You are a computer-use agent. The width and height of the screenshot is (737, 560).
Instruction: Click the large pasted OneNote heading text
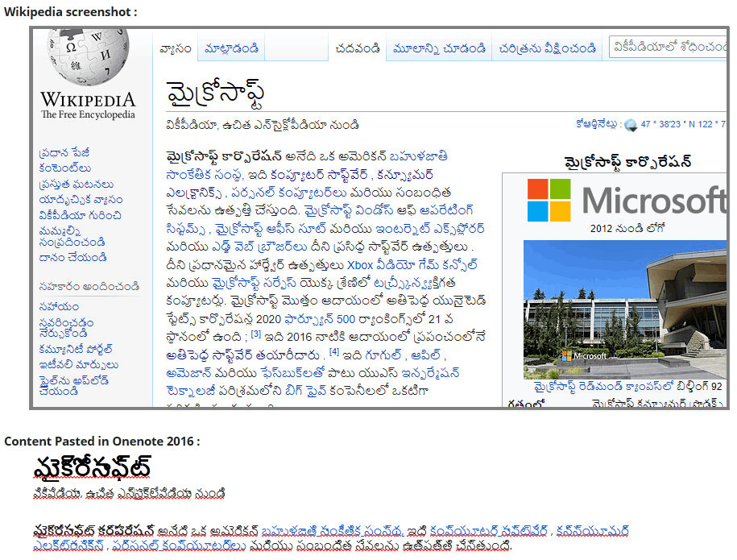pos(92,468)
